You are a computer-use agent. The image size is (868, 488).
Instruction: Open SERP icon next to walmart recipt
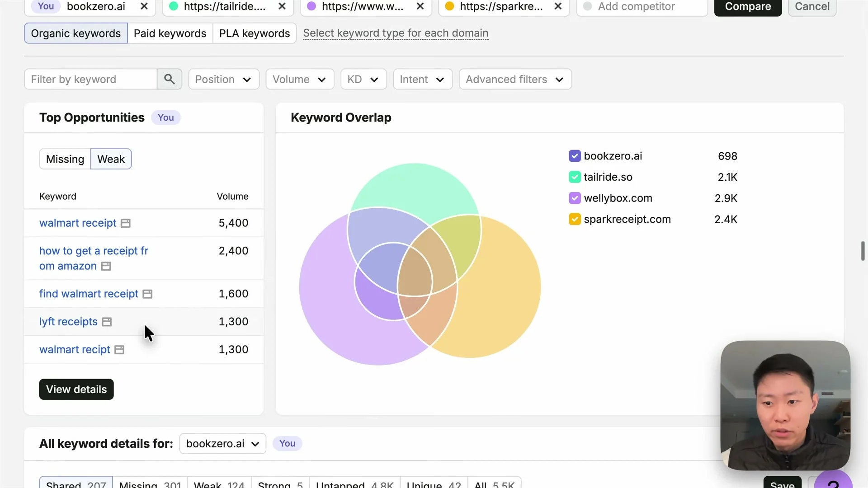pyautogui.click(x=119, y=350)
